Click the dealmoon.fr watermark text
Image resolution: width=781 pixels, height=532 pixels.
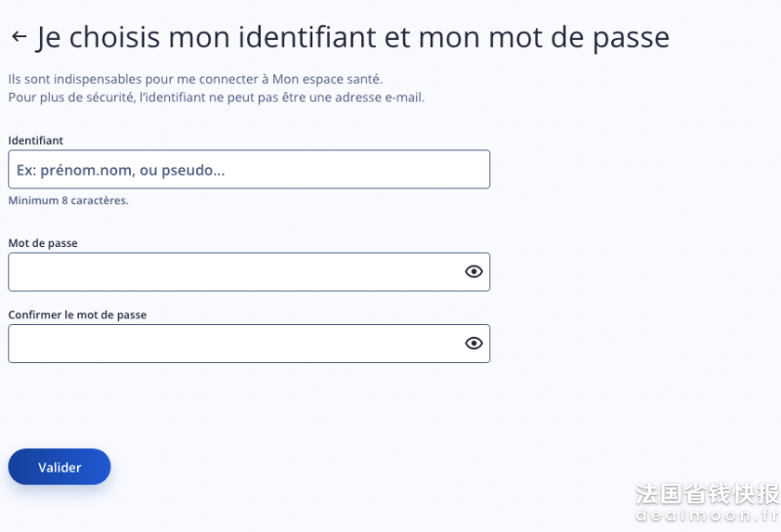tap(708, 514)
